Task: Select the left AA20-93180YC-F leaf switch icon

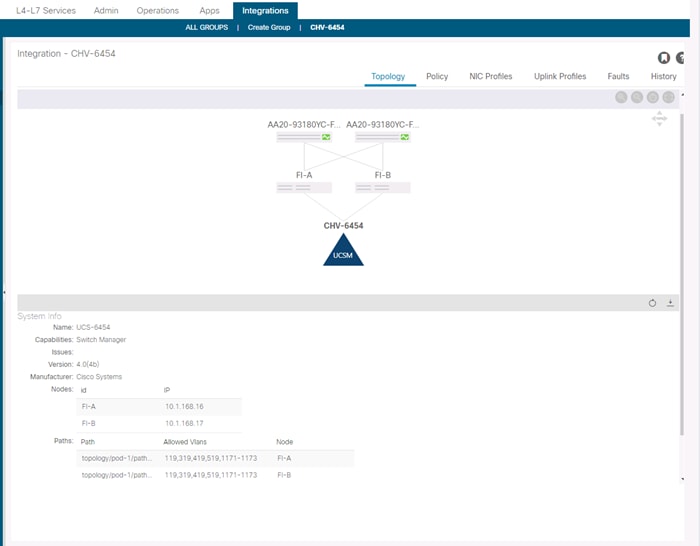Action: pyautogui.click(x=304, y=137)
